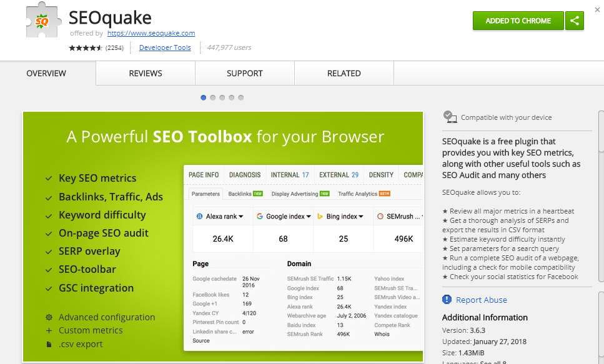Select the fourth carousel dot
The width and height of the screenshot is (604, 364).
click(232, 97)
